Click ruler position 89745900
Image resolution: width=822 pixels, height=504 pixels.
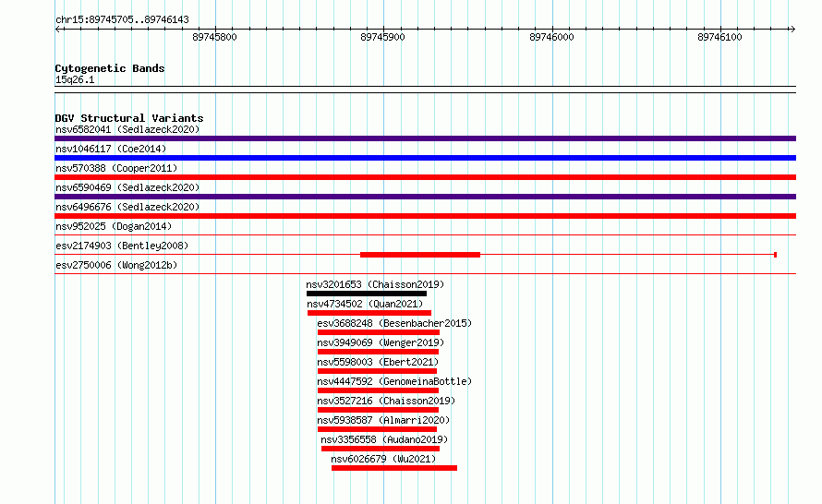click(x=382, y=37)
